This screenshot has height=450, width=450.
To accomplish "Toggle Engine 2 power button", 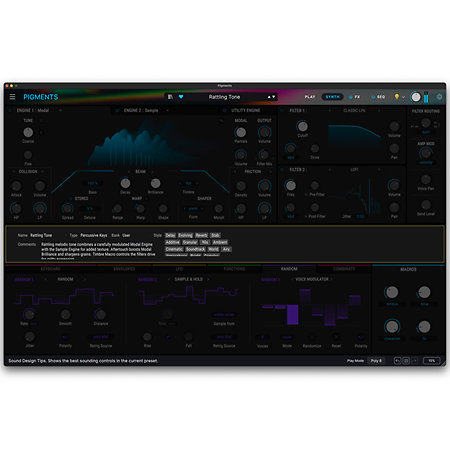I will (x=117, y=110).
